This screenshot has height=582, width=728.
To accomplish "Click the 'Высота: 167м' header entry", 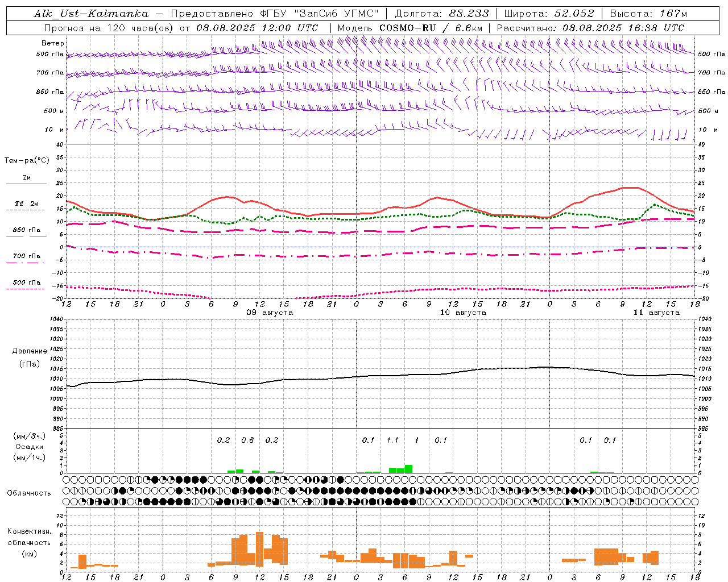I will pyautogui.click(x=648, y=14).
